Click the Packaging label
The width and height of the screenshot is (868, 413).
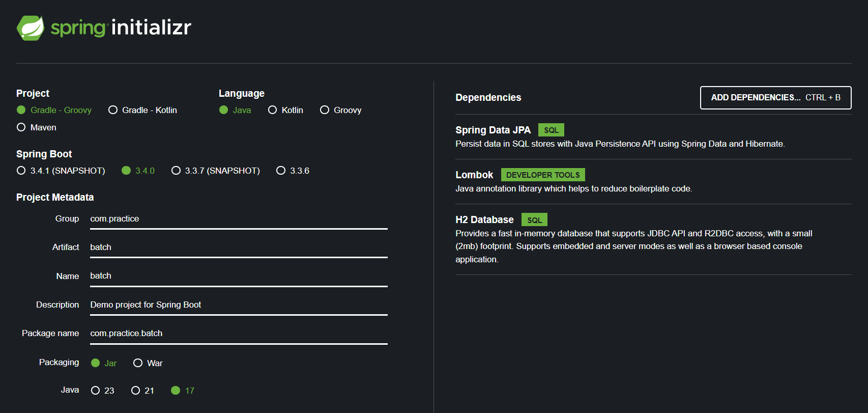point(59,363)
